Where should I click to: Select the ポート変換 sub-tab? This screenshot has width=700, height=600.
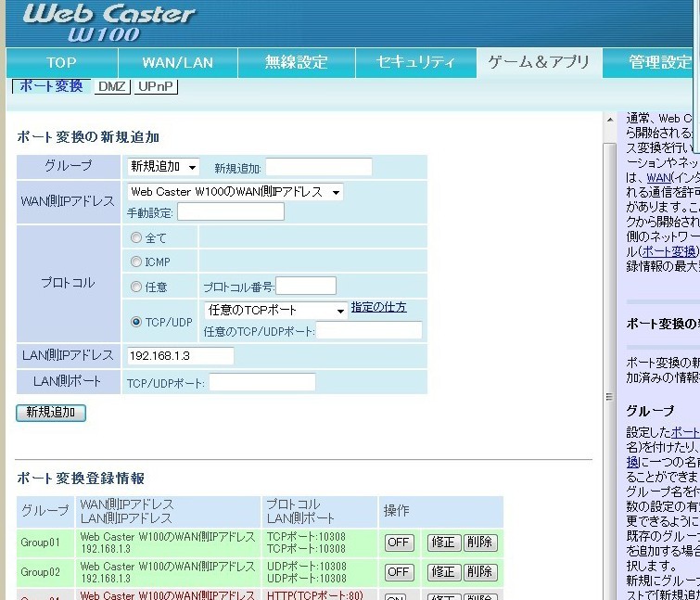51,86
